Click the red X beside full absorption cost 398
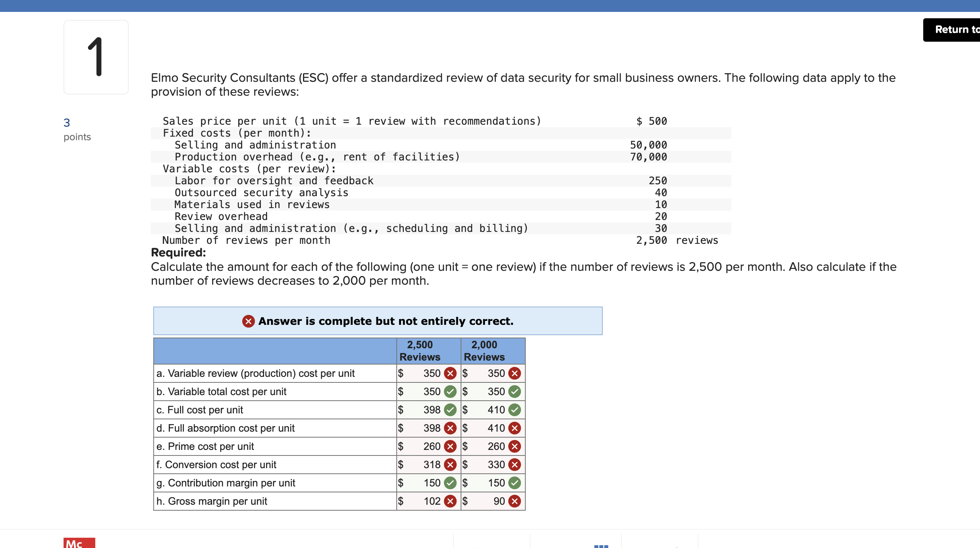Screen dimensions: 980x548 451,428
